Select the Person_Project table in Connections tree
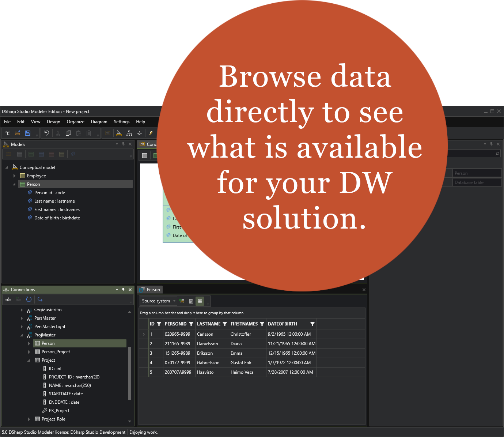 (x=56, y=352)
